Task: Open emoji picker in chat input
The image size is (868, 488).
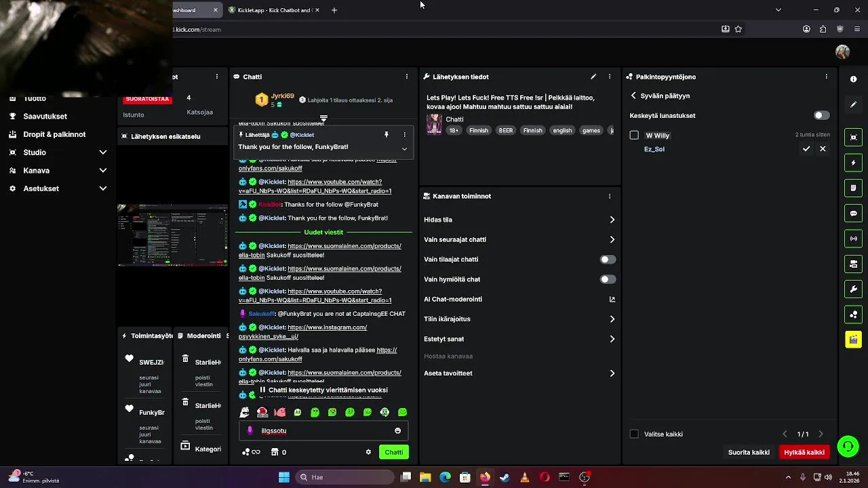Action: [397, 430]
